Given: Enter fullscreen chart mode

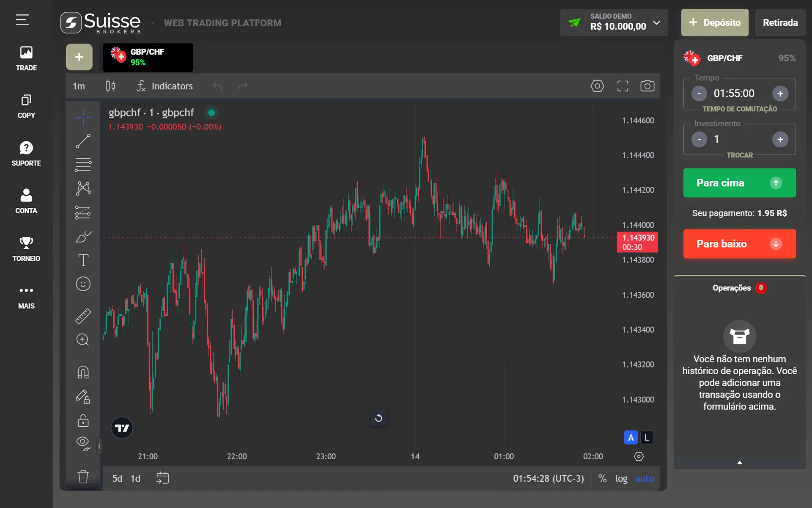Looking at the screenshot, I should click(623, 86).
